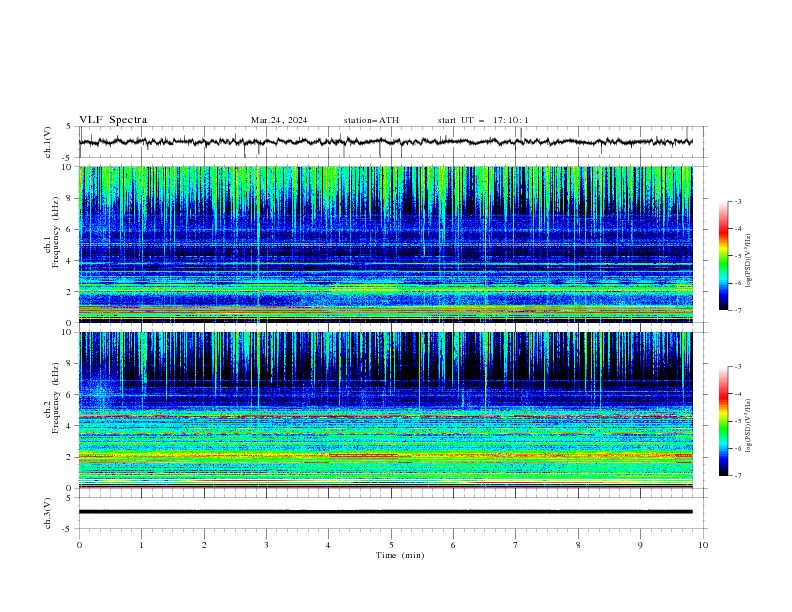Click the "7" tick on the time axis
Screen dimensions: 792x612
[x=516, y=545]
